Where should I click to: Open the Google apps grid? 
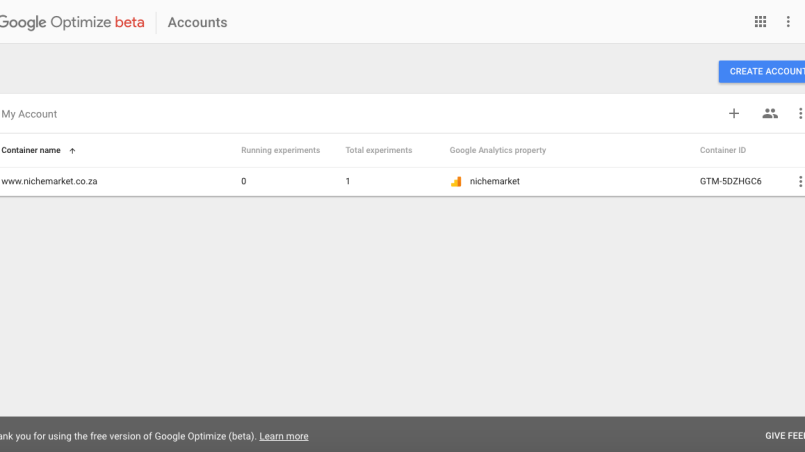760,22
